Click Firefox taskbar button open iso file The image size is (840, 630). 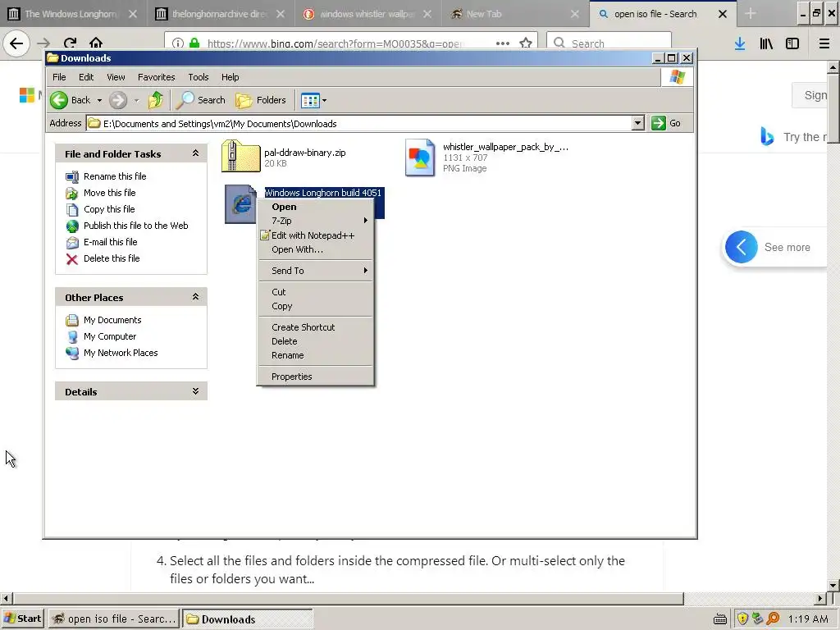pyautogui.click(x=113, y=619)
